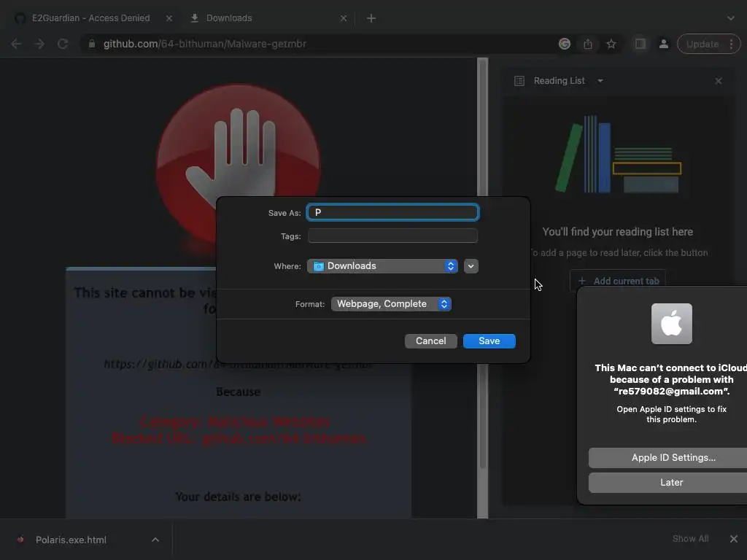Viewport: 747px width, 560px height.
Task: Cancel the save dialog
Action: pyautogui.click(x=430, y=341)
